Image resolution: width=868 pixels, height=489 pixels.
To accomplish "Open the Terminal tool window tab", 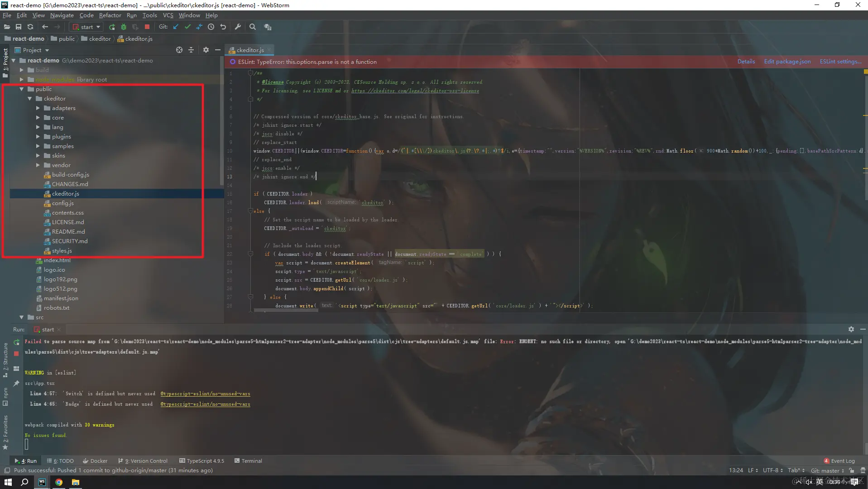I will pos(248,461).
